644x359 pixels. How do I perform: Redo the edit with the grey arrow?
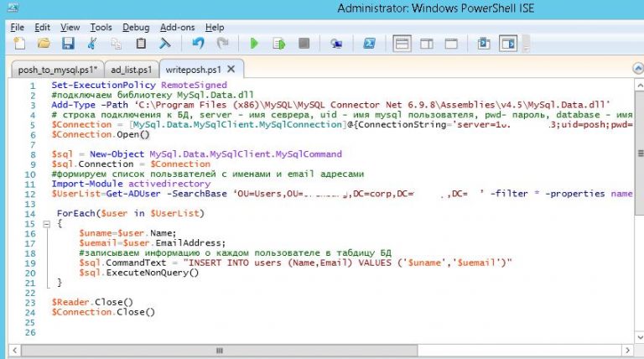tap(222, 44)
